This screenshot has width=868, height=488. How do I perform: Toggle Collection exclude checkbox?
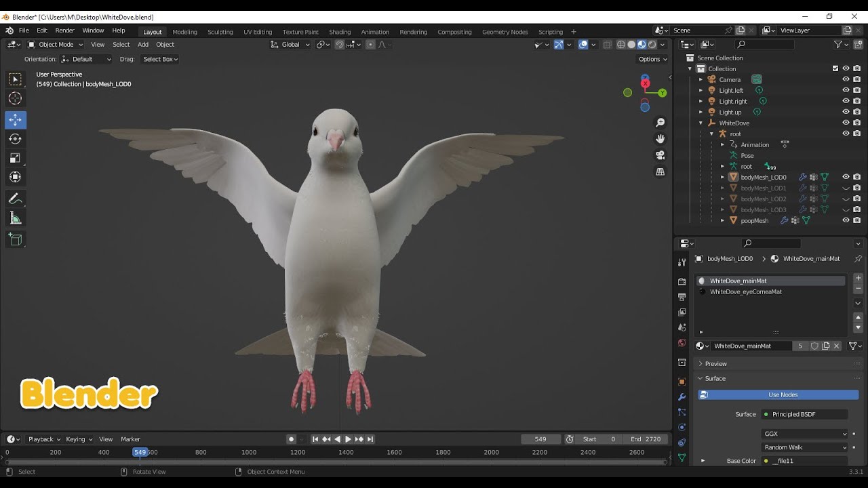coord(835,68)
